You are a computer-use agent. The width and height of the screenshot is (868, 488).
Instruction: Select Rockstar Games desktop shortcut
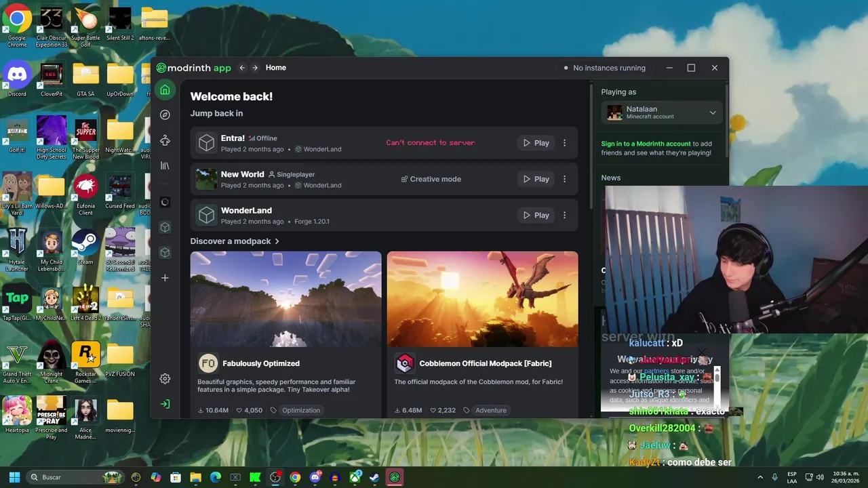coord(85,363)
